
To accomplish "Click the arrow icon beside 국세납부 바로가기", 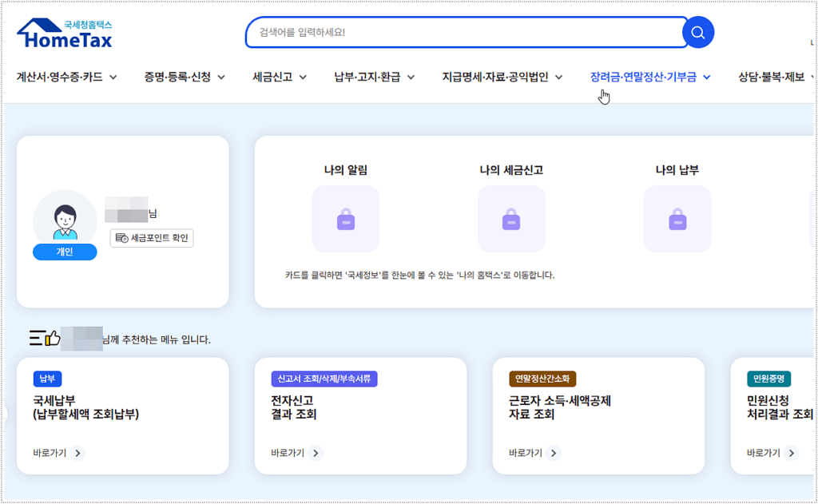I will (77, 453).
